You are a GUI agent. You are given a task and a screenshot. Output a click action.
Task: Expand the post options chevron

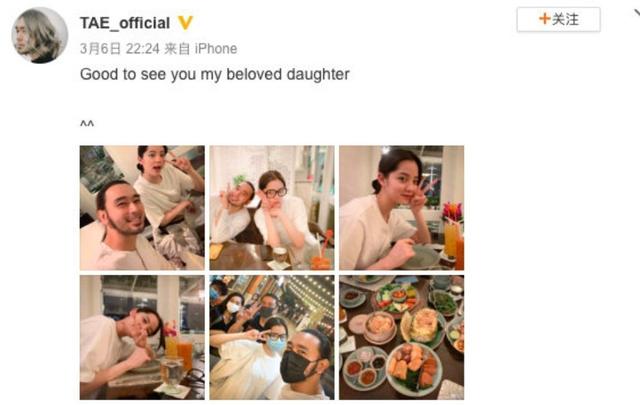(637, 13)
